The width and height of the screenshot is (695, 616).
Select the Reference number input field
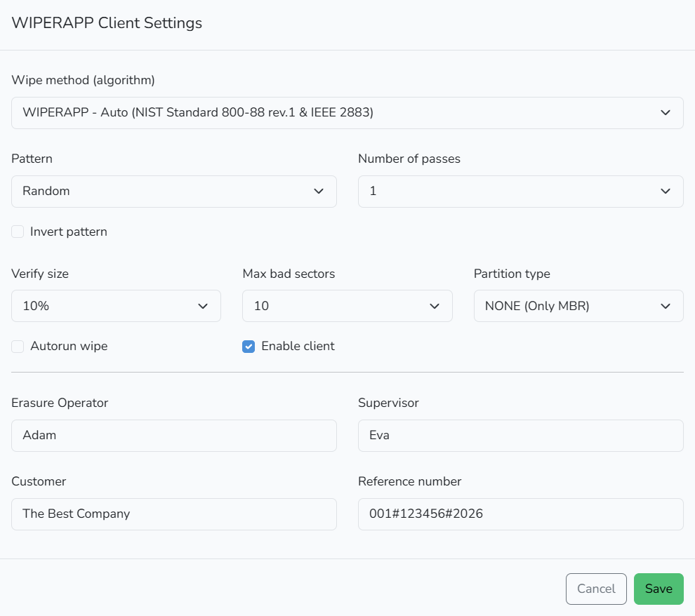(x=520, y=514)
